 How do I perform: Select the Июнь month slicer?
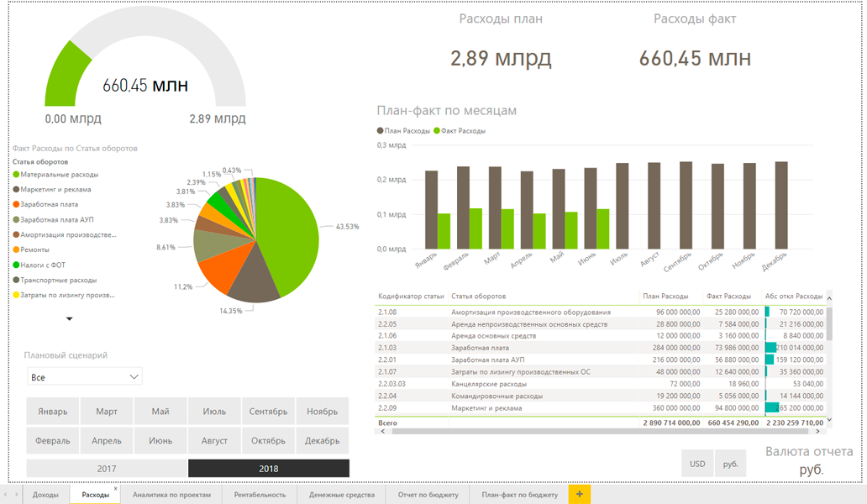click(160, 440)
